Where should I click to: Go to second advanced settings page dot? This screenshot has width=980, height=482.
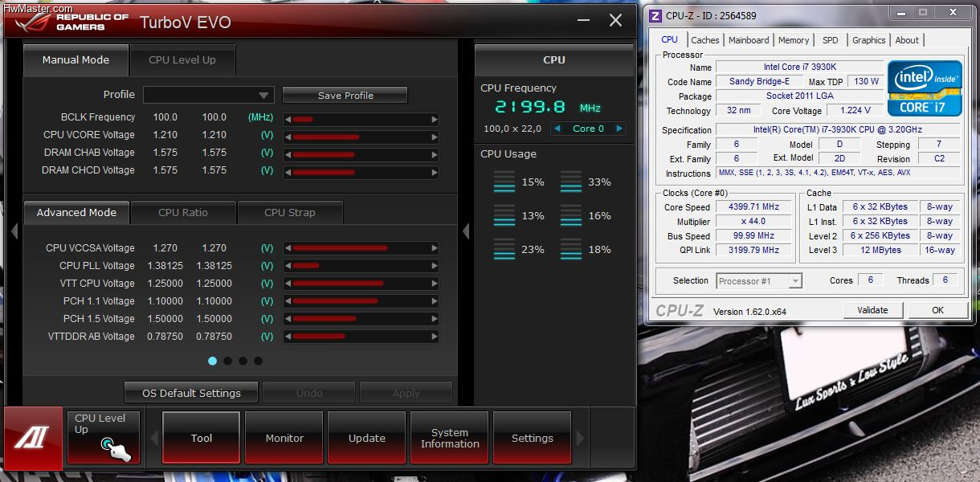tap(227, 361)
